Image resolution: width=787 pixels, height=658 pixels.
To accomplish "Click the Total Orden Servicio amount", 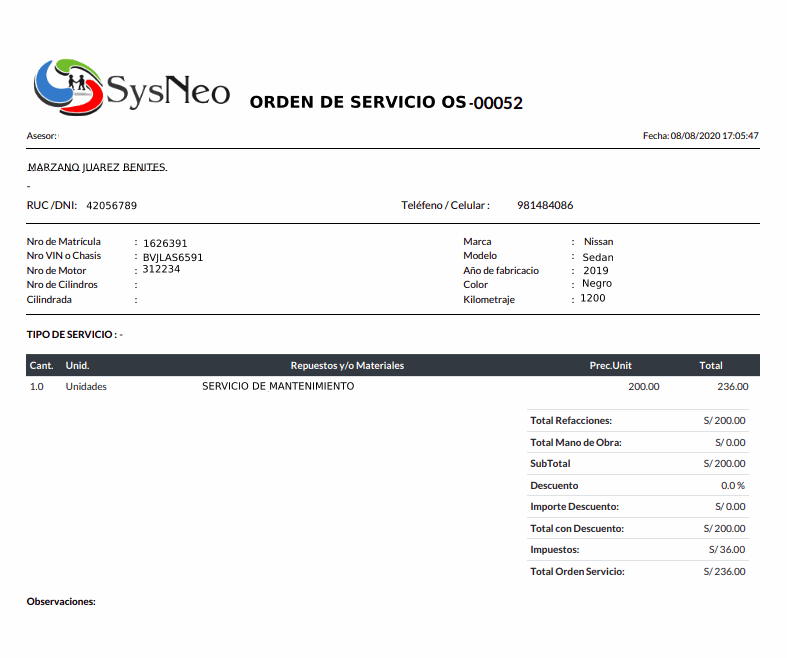I will pyautogui.click(x=724, y=572).
